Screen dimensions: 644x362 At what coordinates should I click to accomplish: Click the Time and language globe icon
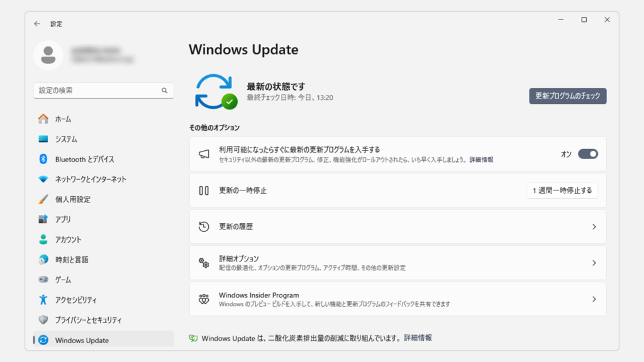pyautogui.click(x=43, y=260)
